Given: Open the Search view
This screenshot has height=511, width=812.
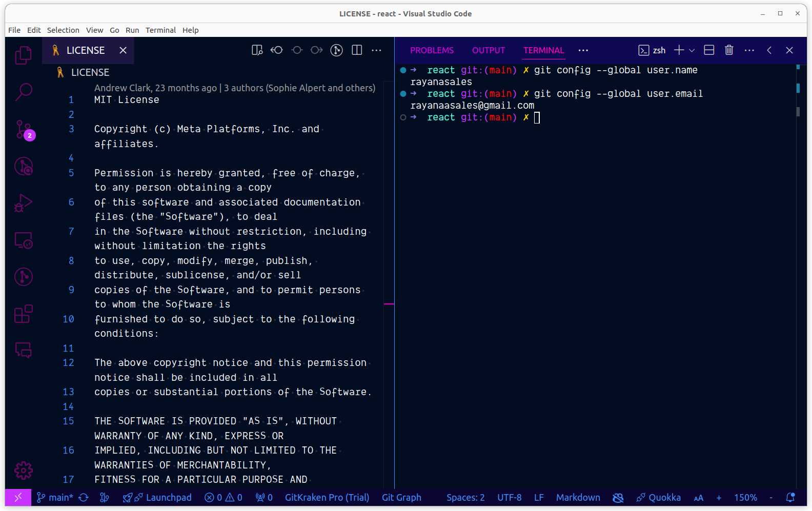Looking at the screenshot, I should [23, 92].
